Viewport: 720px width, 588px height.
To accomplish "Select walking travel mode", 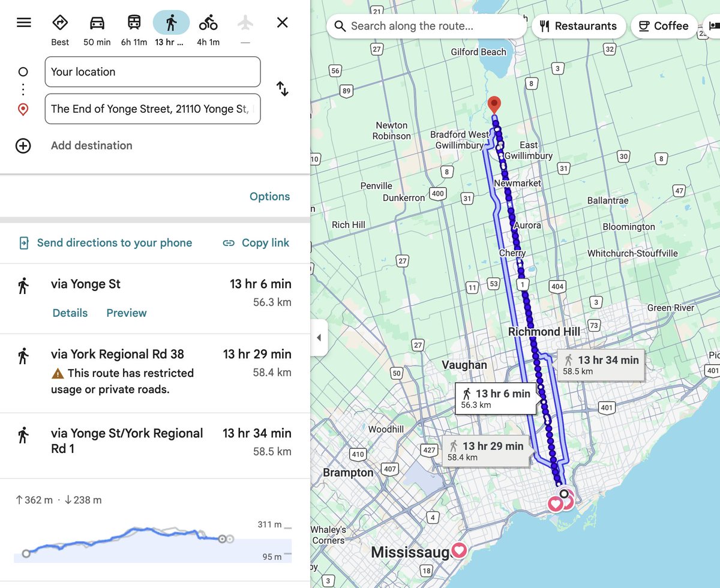I will 171,29.
